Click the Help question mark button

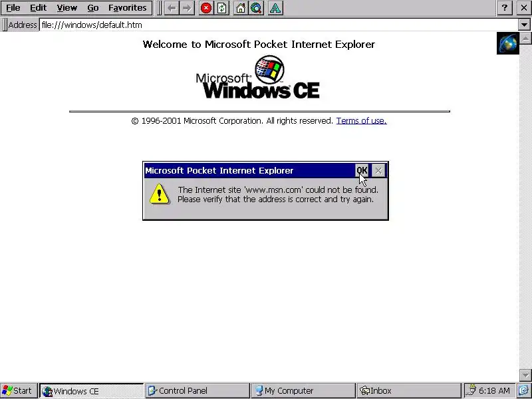[x=505, y=8]
